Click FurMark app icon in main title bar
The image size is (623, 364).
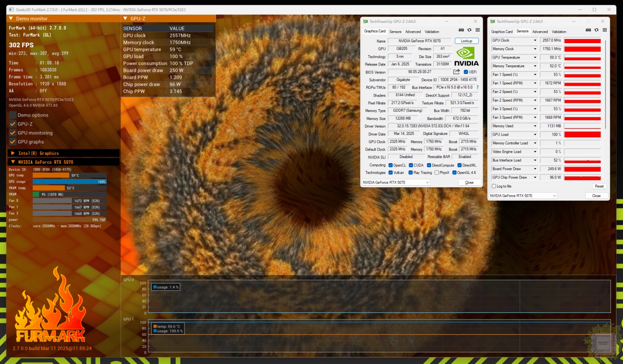11,10
